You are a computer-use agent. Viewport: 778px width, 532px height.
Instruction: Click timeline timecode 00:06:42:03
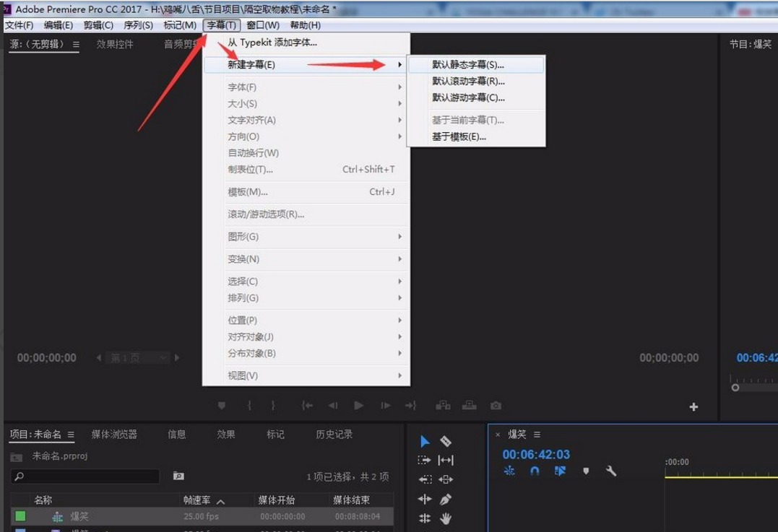(536, 454)
